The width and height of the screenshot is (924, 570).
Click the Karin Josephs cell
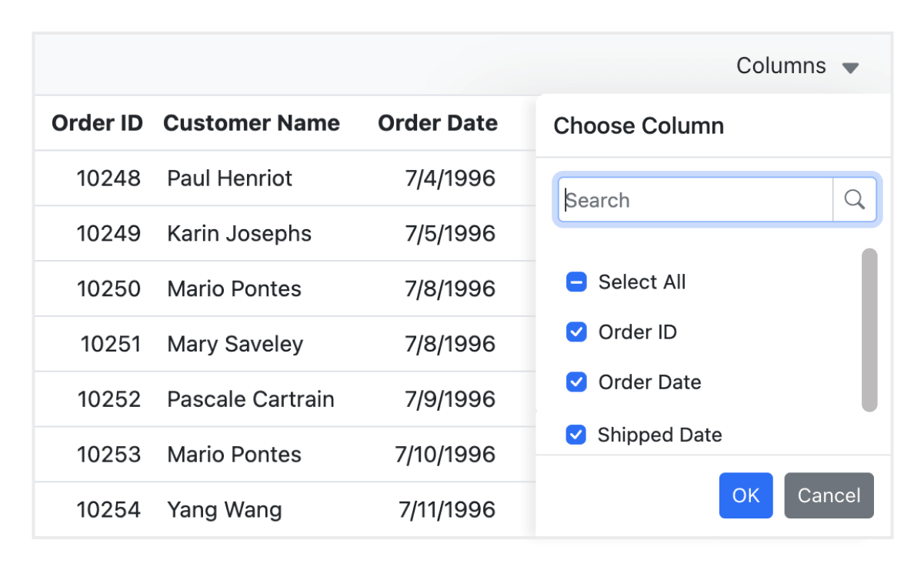click(x=239, y=234)
